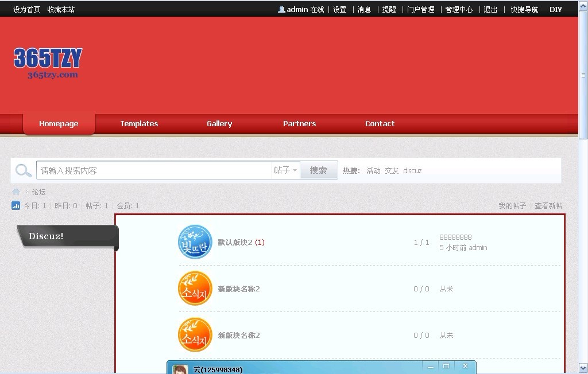This screenshot has height=374, width=588.
Task: Click the admin username link
Action: (297, 10)
